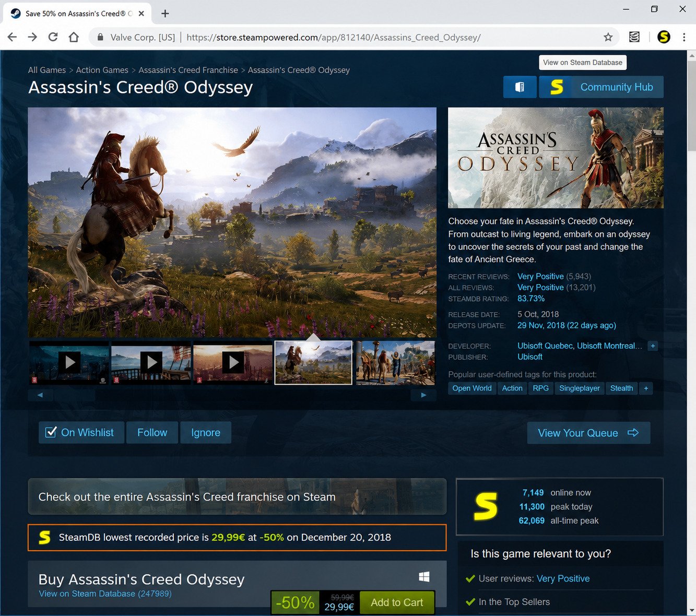696x616 pixels.
Task: Select the Open World tag
Action: point(472,388)
